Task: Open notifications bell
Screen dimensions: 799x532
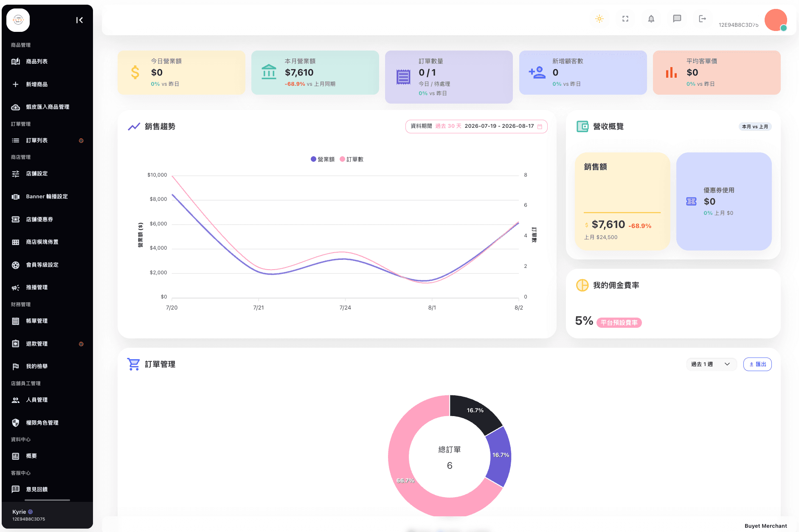Action: click(x=651, y=19)
